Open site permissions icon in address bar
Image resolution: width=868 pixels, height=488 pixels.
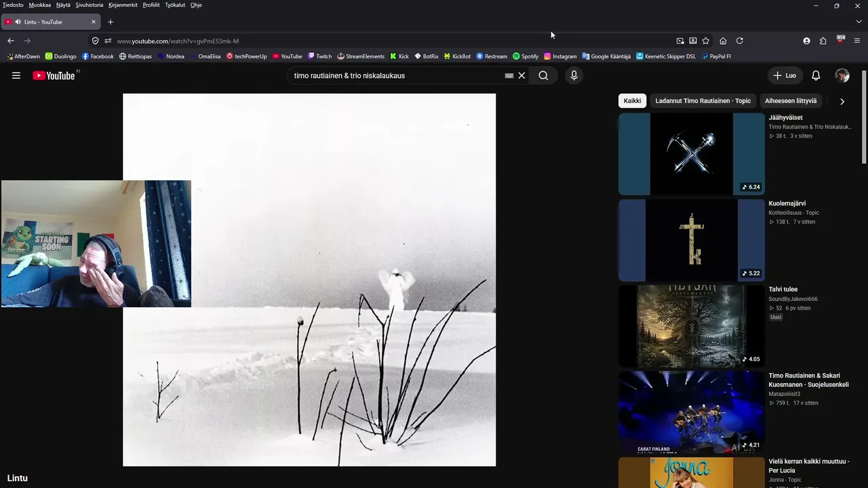pyautogui.click(x=108, y=41)
